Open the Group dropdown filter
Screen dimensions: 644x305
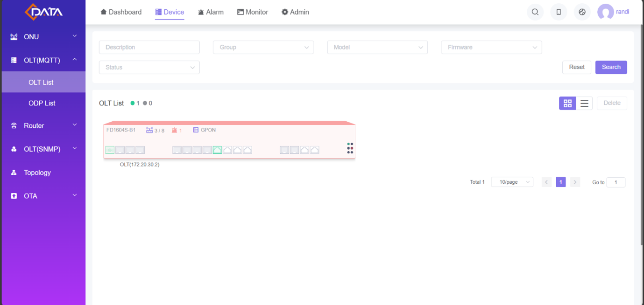coord(263,47)
